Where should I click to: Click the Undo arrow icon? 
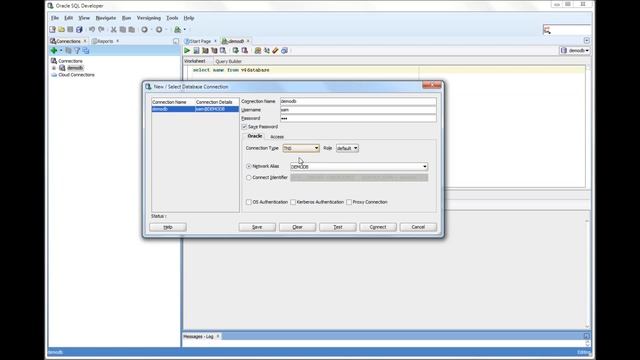[x=92, y=29]
